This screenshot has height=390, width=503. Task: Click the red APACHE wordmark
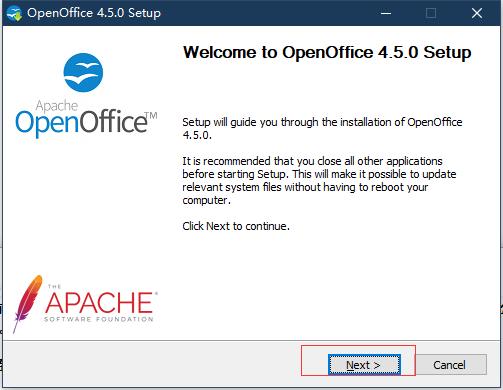pyautogui.click(x=99, y=303)
